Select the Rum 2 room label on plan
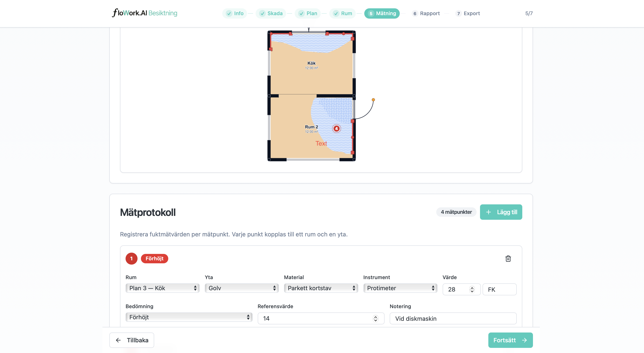The image size is (644, 353). (312, 127)
